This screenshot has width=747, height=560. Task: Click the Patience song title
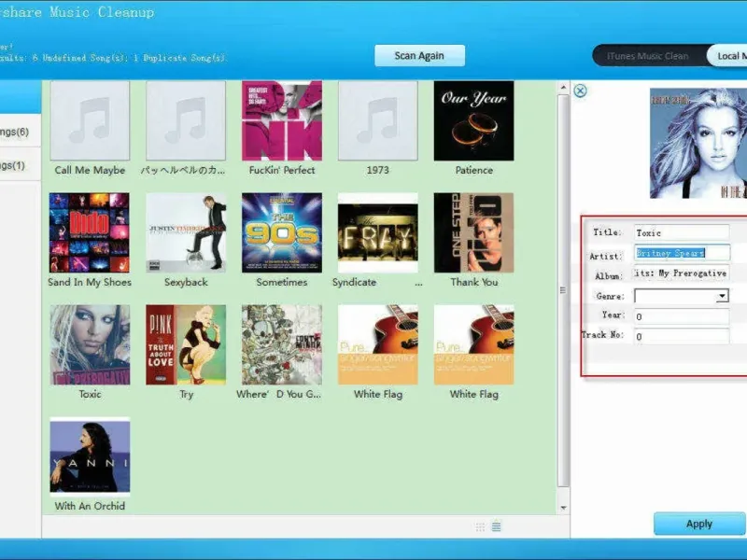pyautogui.click(x=474, y=170)
